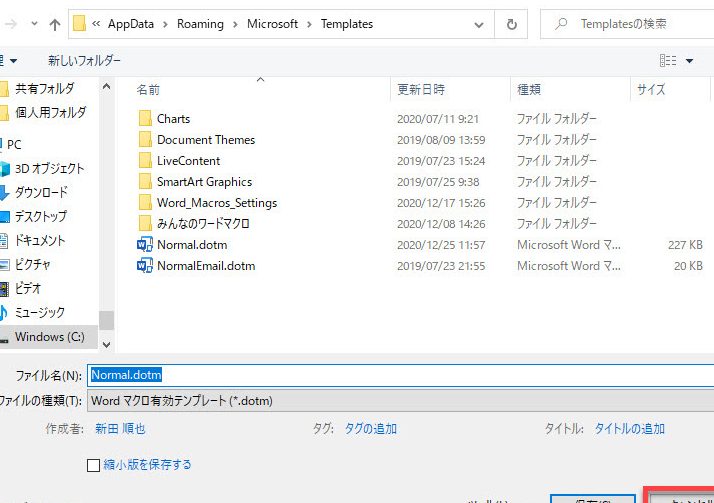Expand the address bar history dropdown
The width and height of the screenshot is (714, 503).
(x=479, y=25)
